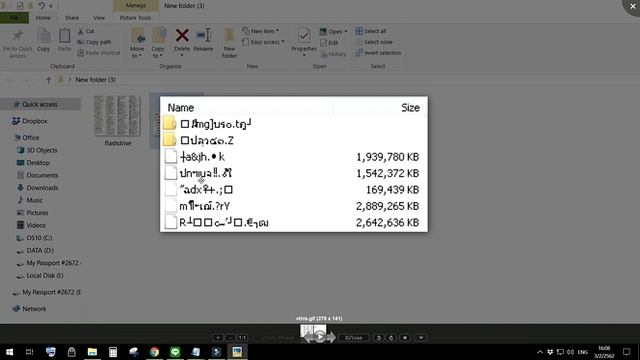The width and height of the screenshot is (640, 360).
Task: Expand the Open dropdown in ribbon
Action: (333, 31)
